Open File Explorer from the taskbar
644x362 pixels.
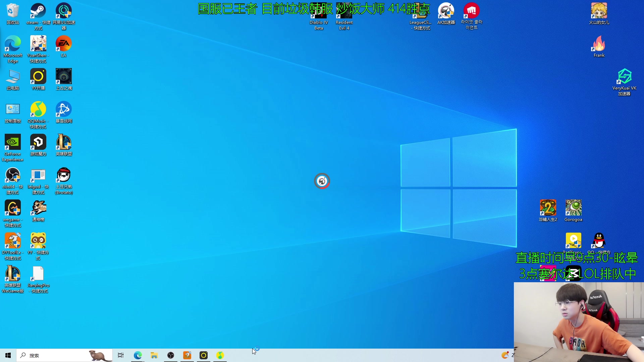[154, 355]
